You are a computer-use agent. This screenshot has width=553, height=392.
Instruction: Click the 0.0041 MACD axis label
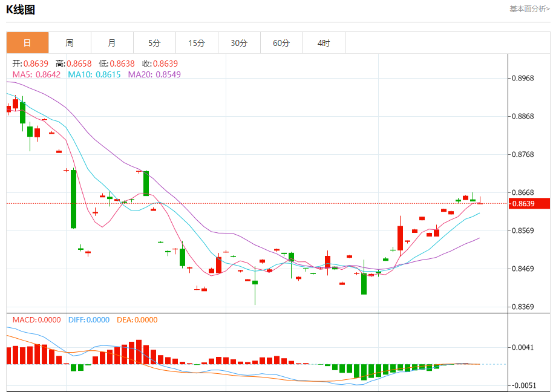click(x=523, y=347)
